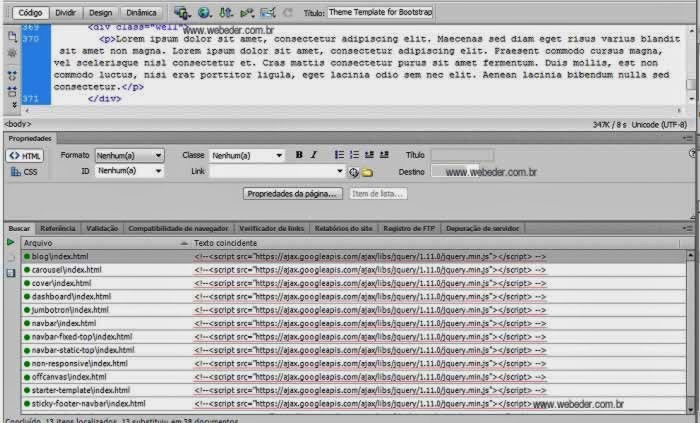Select navbar-fixed-top\index.html result row
This screenshot has height=423, width=700.
click(353, 337)
